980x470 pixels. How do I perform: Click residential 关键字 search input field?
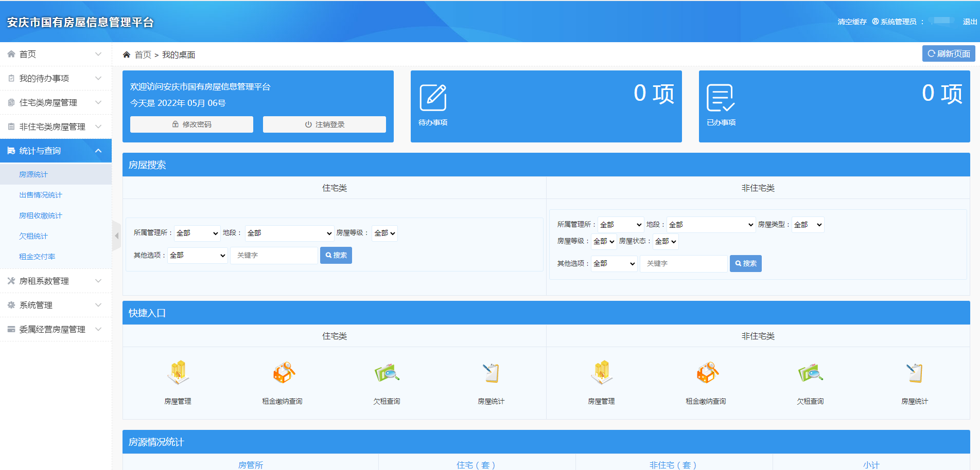(274, 256)
